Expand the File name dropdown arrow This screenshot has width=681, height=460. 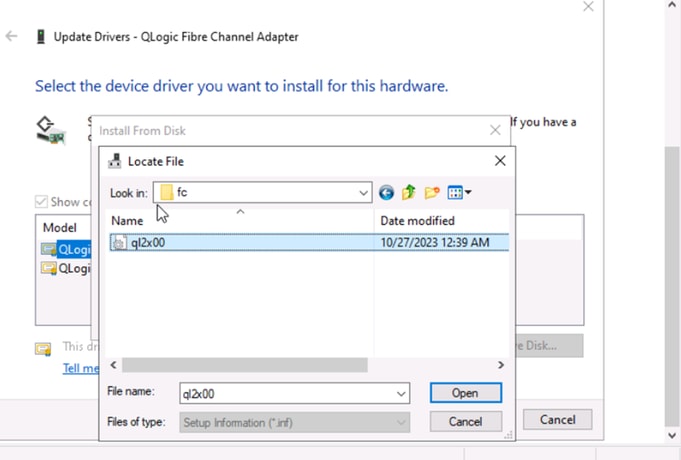(401, 394)
